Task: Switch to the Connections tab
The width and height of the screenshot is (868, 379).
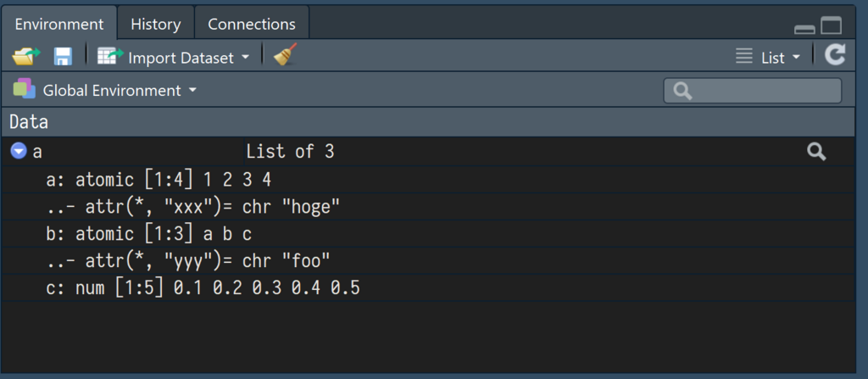Action: tap(251, 24)
